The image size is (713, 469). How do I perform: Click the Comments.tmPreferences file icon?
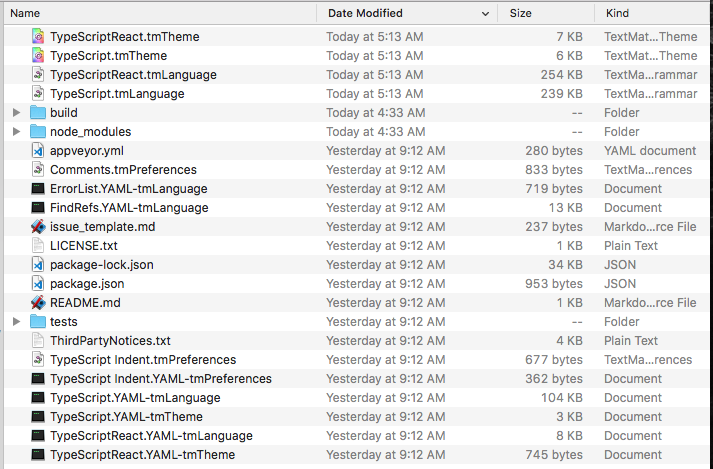point(38,170)
